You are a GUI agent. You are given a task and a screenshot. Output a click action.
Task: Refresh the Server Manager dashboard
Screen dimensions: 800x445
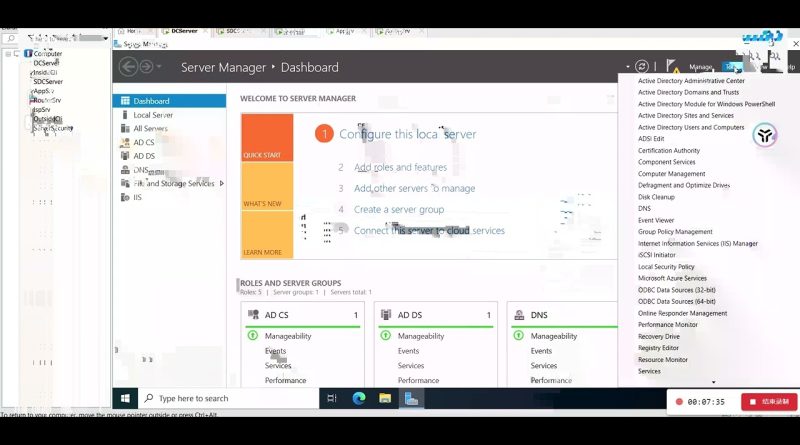[641, 66]
